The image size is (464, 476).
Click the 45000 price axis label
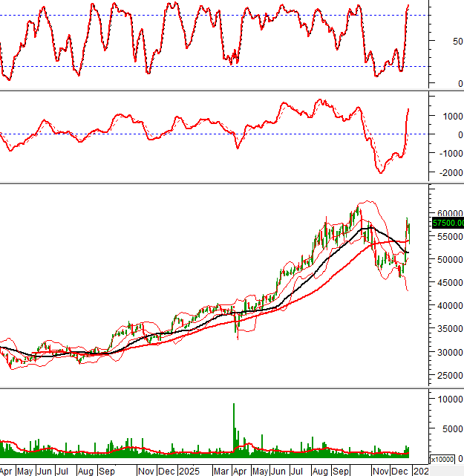pyautogui.click(x=446, y=283)
